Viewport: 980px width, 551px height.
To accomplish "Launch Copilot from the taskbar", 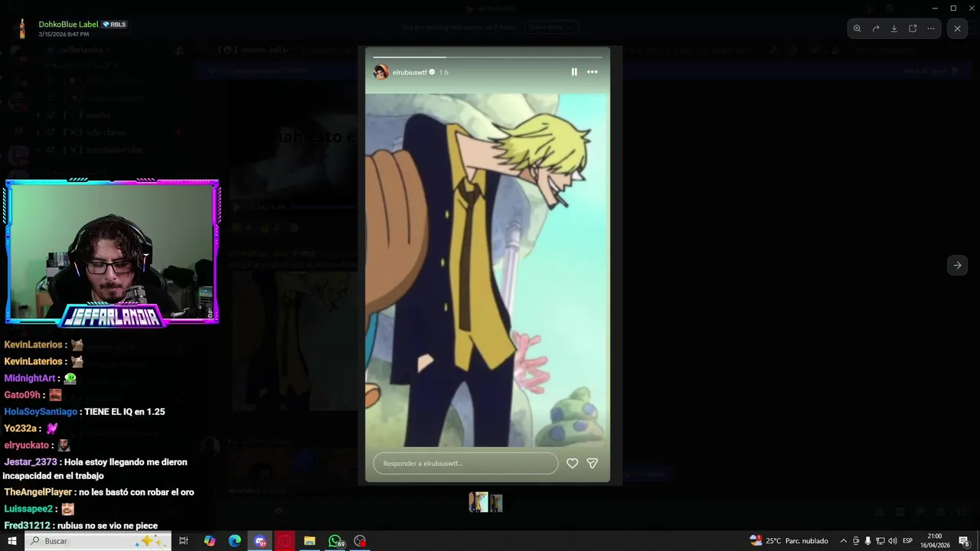I will pyautogui.click(x=210, y=541).
